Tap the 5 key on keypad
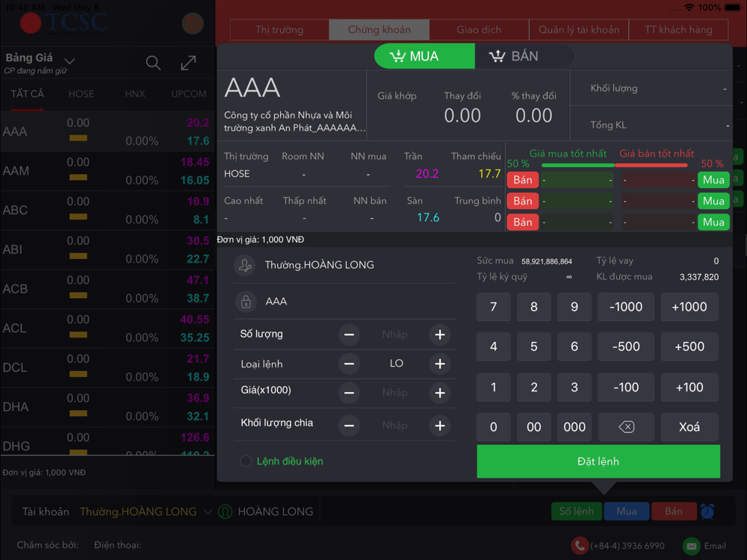This screenshot has height=560, width=747. tap(534, 346)
